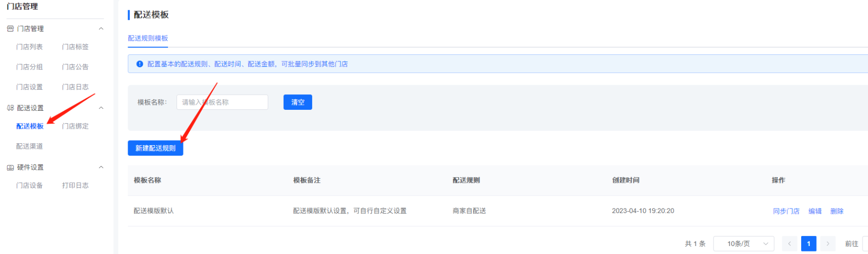Click the 配送模版默认 template name cell
The height and width of the screenshot is (254, 868).
click(154, 211)
